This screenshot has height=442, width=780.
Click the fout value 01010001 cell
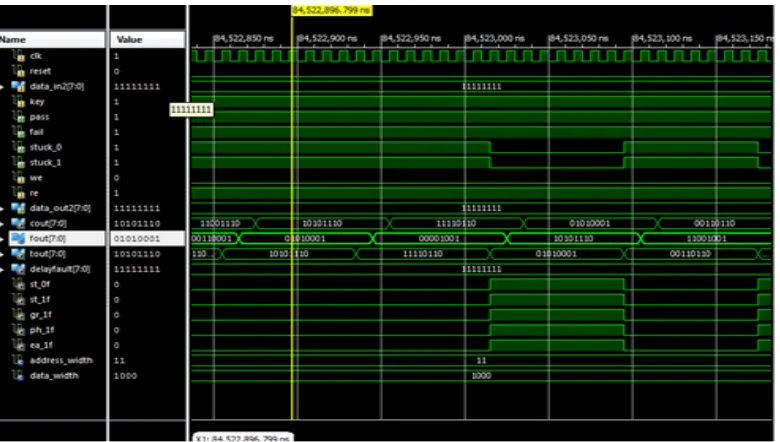147,239
